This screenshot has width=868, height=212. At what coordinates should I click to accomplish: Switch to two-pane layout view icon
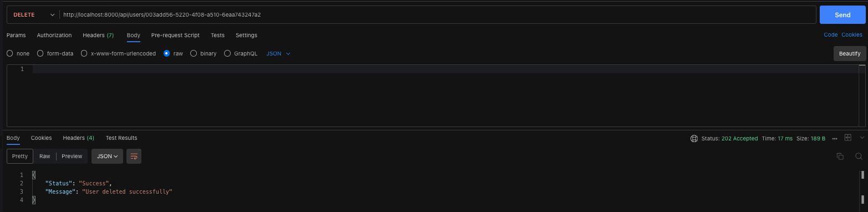847,138
